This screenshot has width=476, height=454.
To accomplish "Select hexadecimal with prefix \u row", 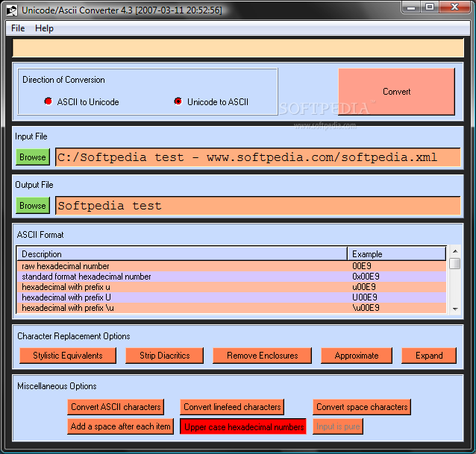I will pos(231,308).
